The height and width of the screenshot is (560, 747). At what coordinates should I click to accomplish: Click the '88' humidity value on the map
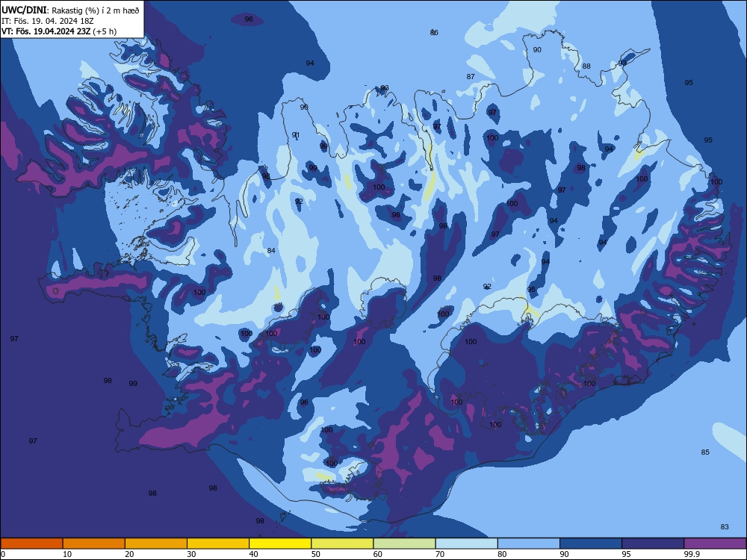coord(586,66)
